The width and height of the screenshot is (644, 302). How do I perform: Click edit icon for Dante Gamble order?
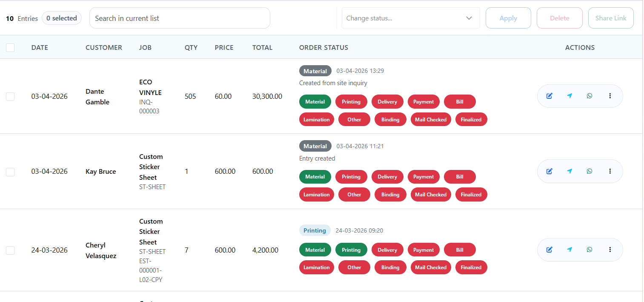pos(549,96)
